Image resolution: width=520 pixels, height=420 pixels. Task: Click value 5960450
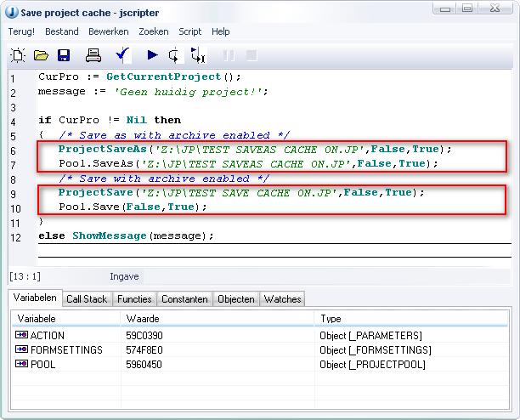[x=144, y=365]
